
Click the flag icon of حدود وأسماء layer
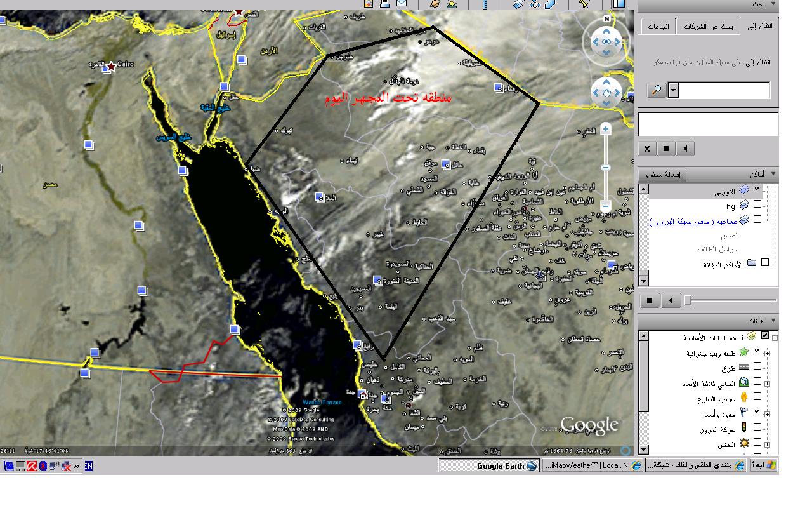tap(744, 413)
